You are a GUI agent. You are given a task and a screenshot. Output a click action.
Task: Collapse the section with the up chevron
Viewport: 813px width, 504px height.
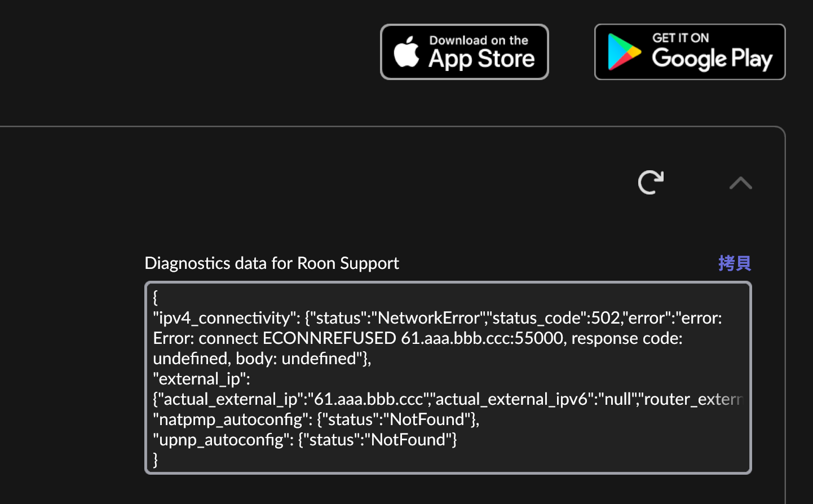740,183
